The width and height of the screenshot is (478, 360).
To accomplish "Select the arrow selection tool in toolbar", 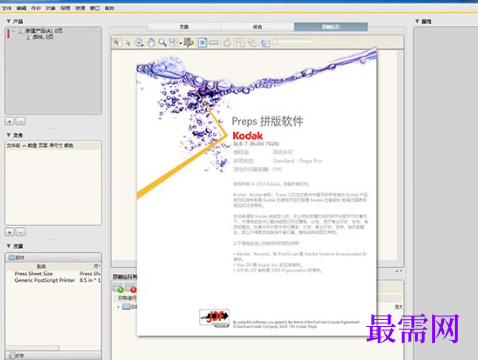I will click(x=117, y=42).
